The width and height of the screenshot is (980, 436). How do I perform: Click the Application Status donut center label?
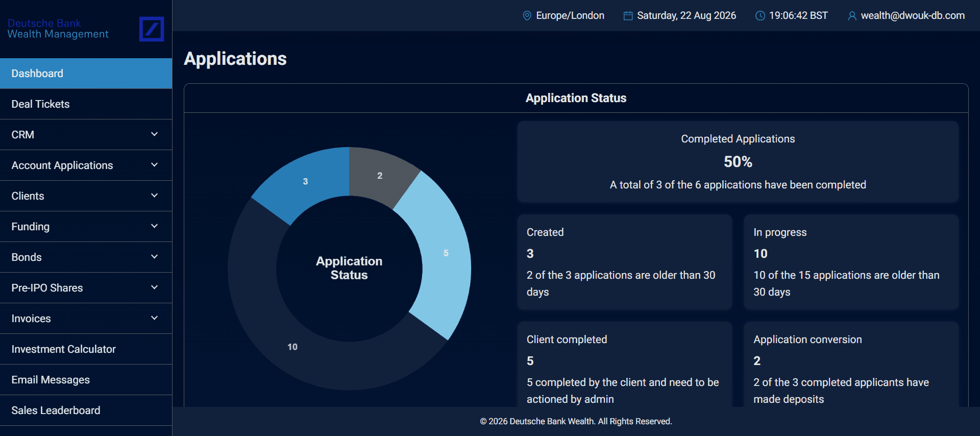[x=349, y=268]
